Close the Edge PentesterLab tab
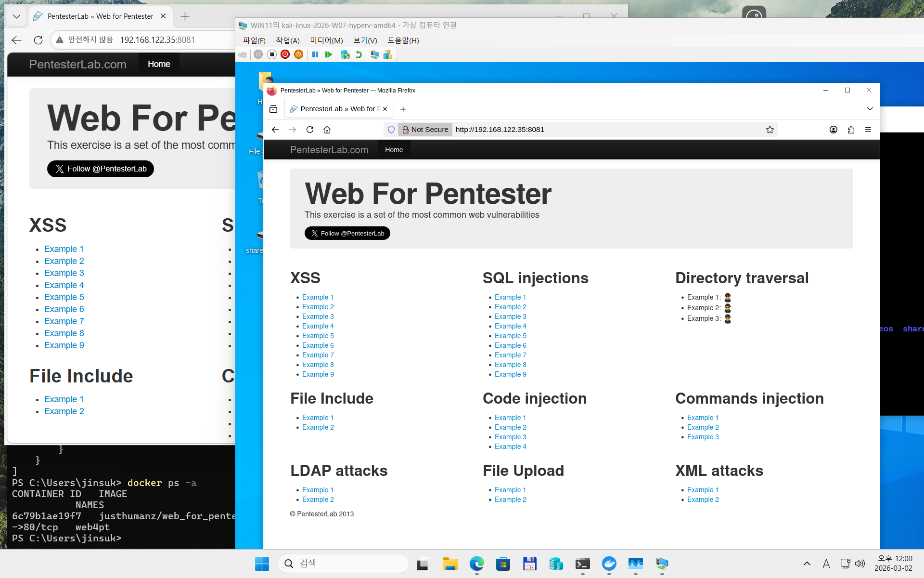Viewport: 924px width, 578px height. click(163, 16)
